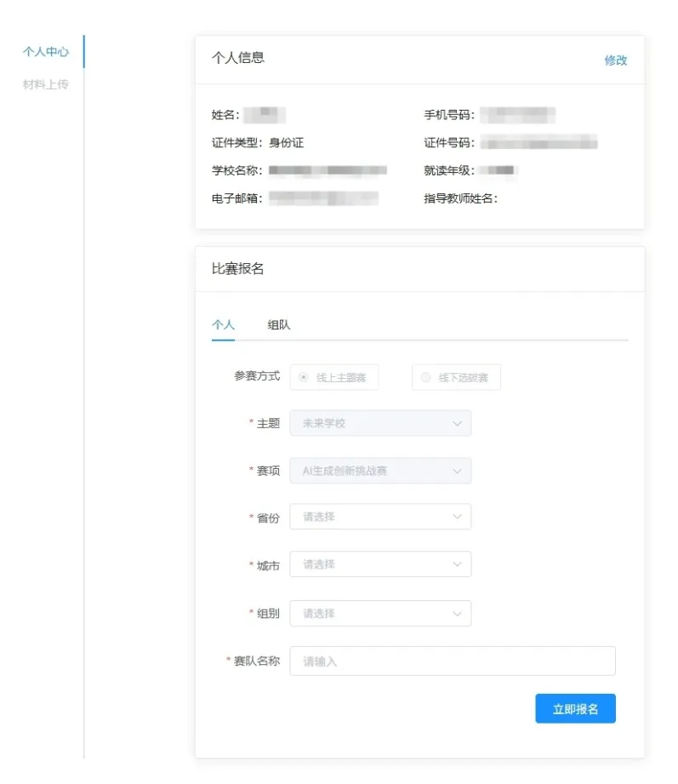This screenshot has width=678, height=784.
Task: Expand the 城市 selection dropdown
Action: pyautogui.click(x=379, y=564)
